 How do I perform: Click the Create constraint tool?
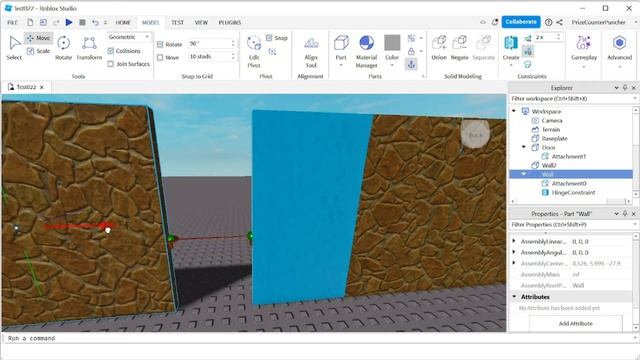tap(511, 48)
